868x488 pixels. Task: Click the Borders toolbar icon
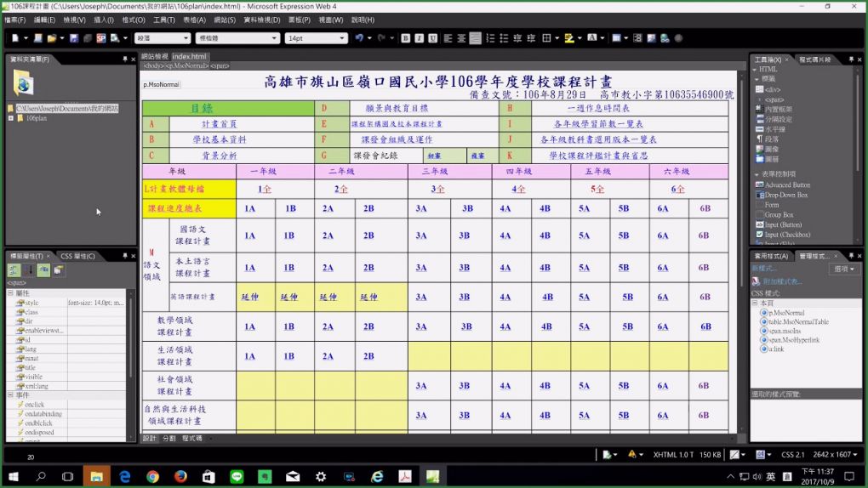tap(547, 38)
